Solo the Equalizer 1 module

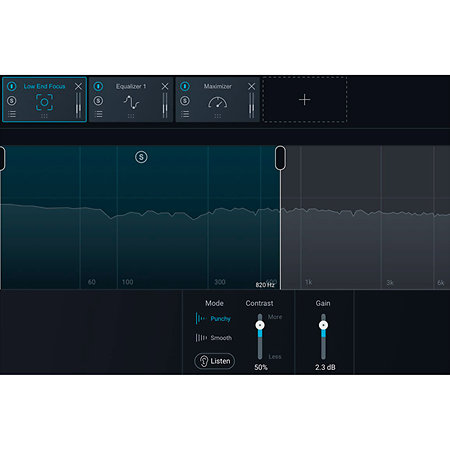pyautogui.click(x=98, y=101)
